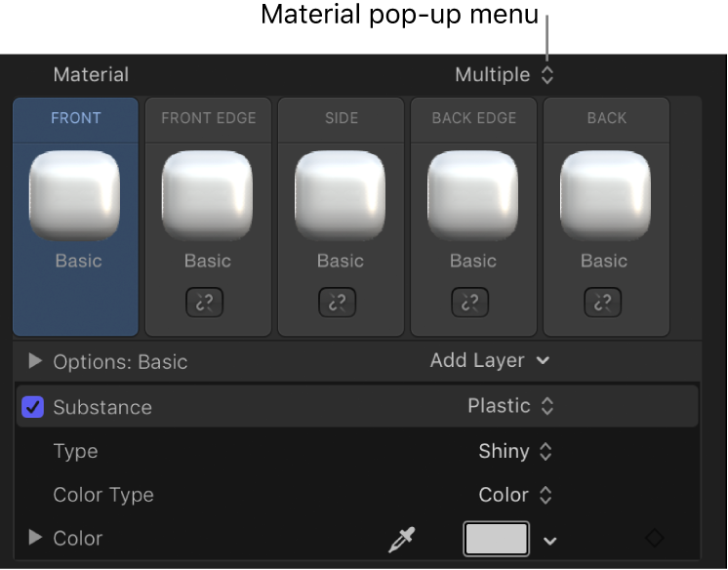Click the Back facet link icon
Viewport: 728px width, 570px height.
(x=605, y=303)
